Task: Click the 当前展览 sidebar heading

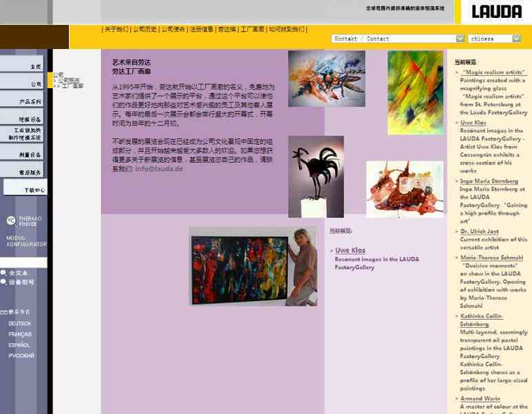Action: [465, 62]
